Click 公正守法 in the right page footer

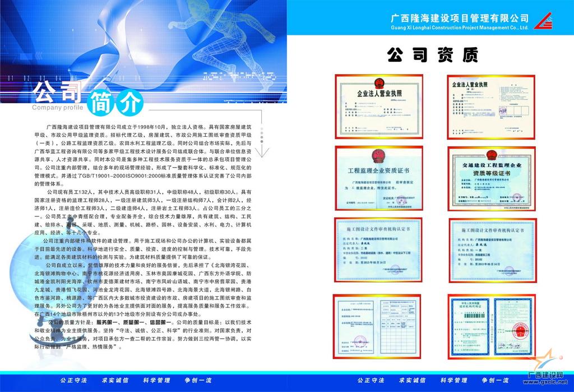click(371, 380)
